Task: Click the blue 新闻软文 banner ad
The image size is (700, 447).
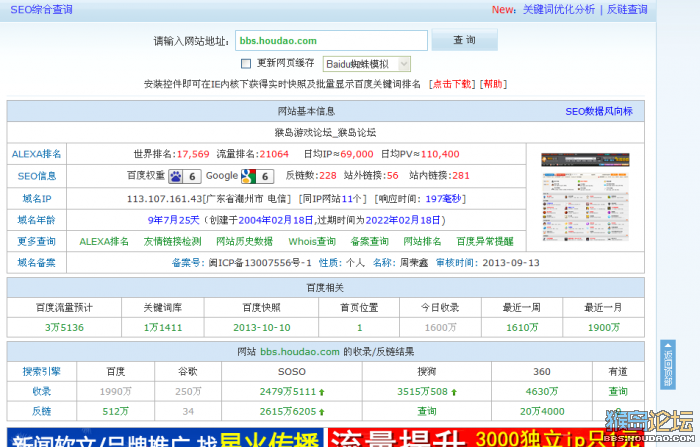Action: [165, 438]
